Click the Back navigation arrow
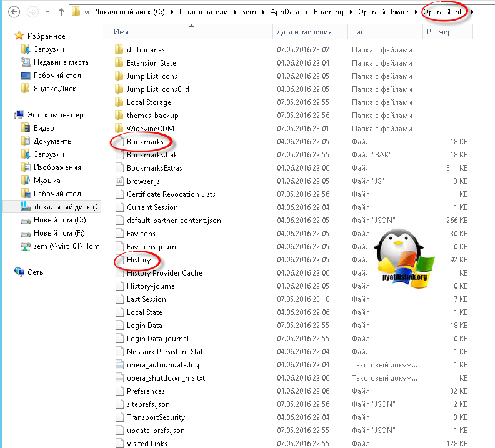Image resolution: width=495 pixels, height=448 pixels. point(14,12)
